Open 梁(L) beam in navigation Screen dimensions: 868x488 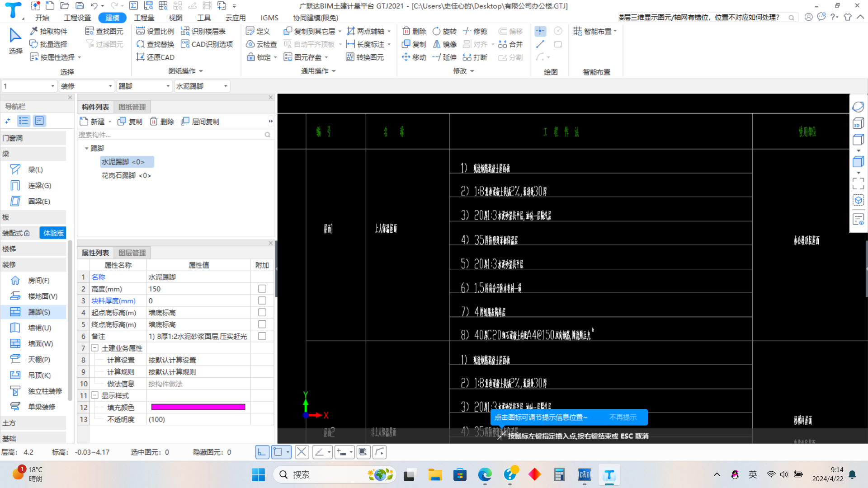point(33,170)
